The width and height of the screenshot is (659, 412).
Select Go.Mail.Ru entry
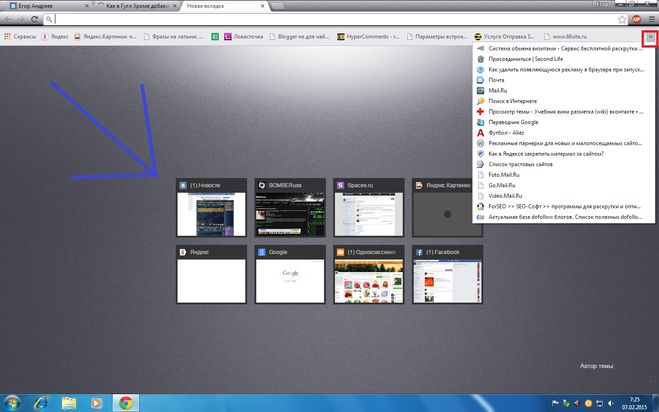click(x=564, y=185)
